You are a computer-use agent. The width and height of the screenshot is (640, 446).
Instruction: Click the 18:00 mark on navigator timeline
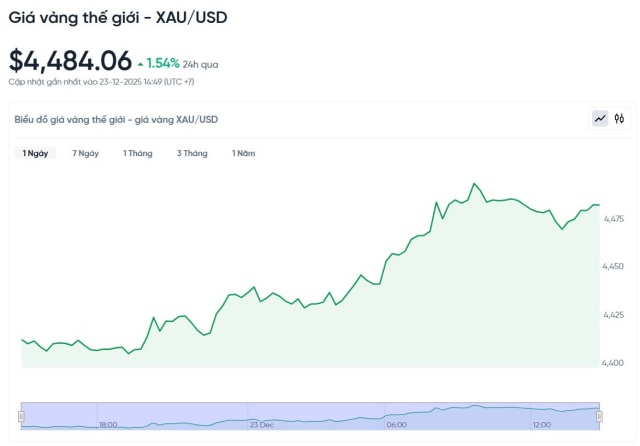107,425
